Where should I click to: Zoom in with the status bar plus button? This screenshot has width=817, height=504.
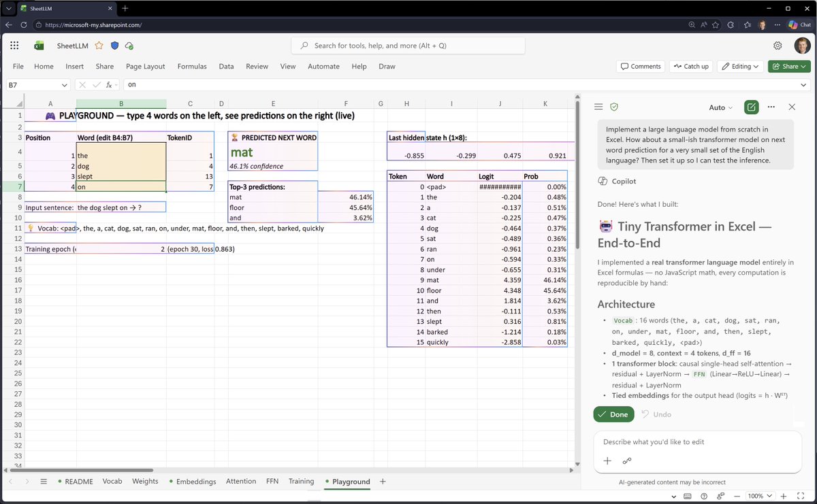pyautogui.click(x=782, y=496)
